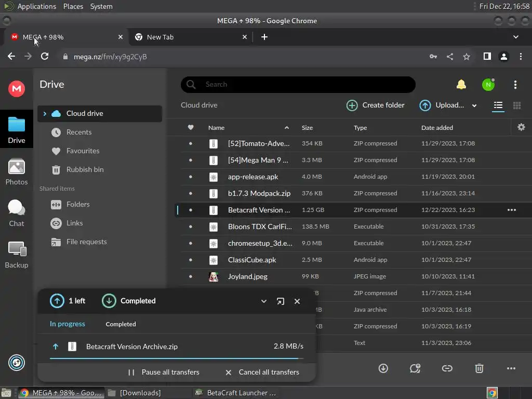Viewport: 532px width, 399px height.
Task: Switch to In progress tab
Action: pyautogui.click(x=67, y=324)
